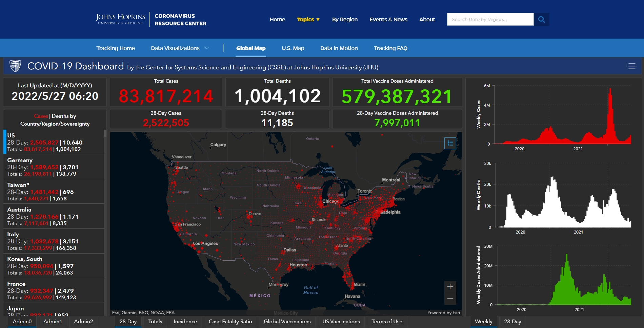Expand the Topics dropdown menu
This screenshot has width=644, height=328.
[x=308, y=20]
